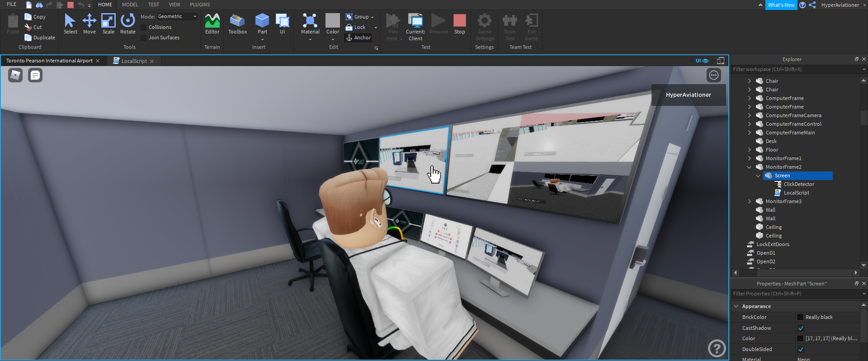Click the help question mark in viewport
This screenshot has height=361, width=868.
(717, 348)
